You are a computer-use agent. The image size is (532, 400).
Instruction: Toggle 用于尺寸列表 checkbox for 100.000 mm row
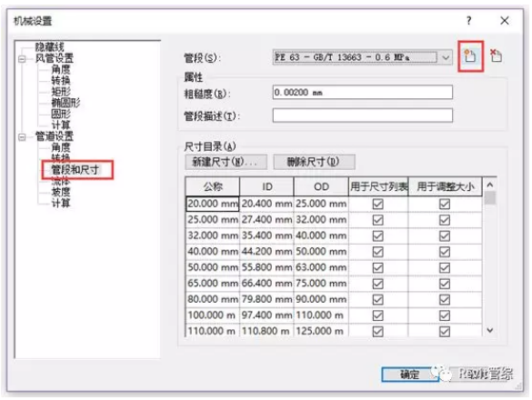pyautogui.click(x=378, y=315)
